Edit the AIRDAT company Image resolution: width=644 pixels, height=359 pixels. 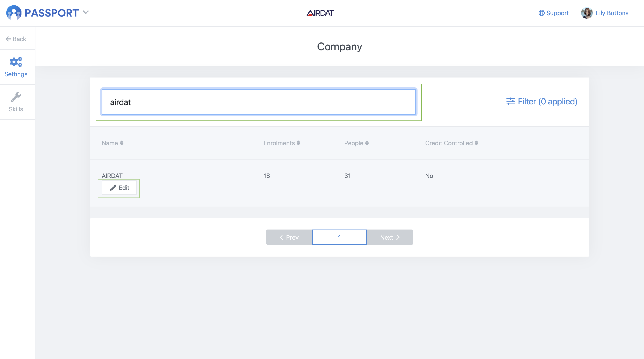click(x=120, y=187)
